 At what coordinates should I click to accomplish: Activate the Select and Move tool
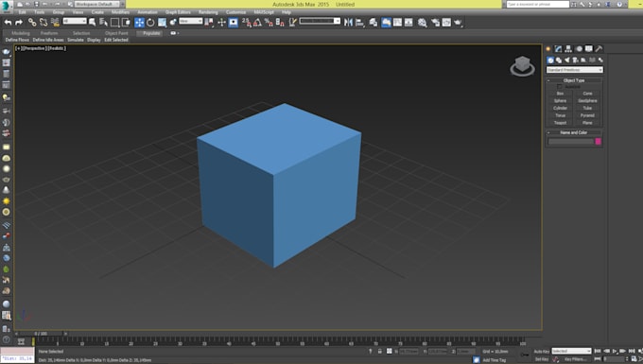[x=139, y=22]
